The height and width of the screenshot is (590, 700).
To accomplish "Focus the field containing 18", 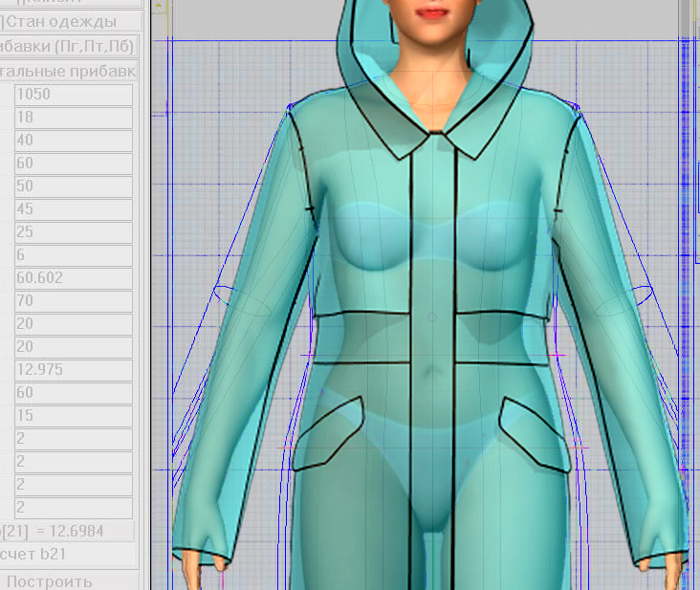I will pyautogui.click(x=74, y=118).
